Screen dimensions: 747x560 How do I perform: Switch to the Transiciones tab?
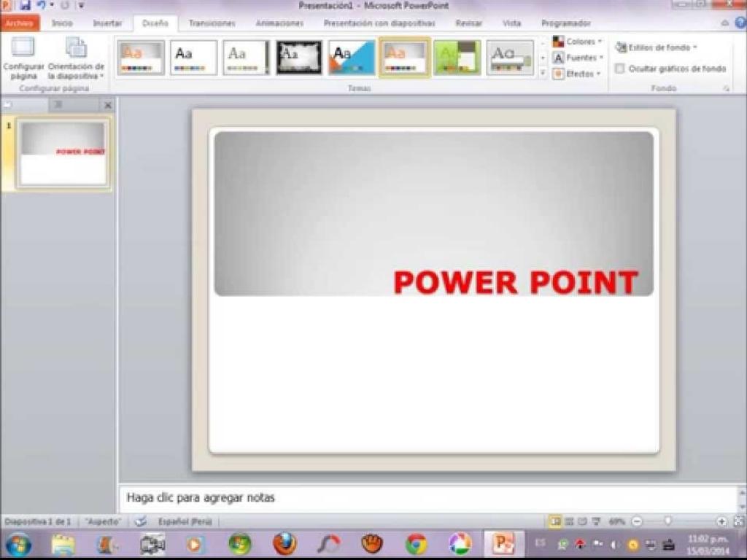[212, 23]
